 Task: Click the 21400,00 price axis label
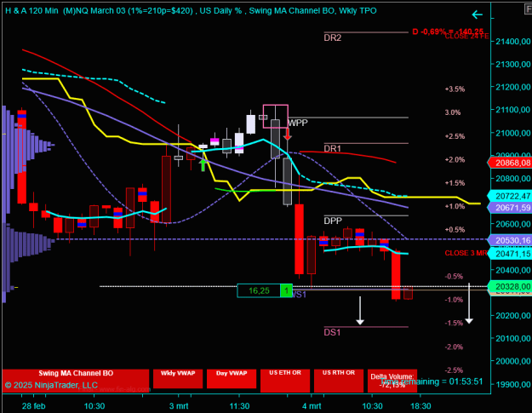tap(513, 42)
